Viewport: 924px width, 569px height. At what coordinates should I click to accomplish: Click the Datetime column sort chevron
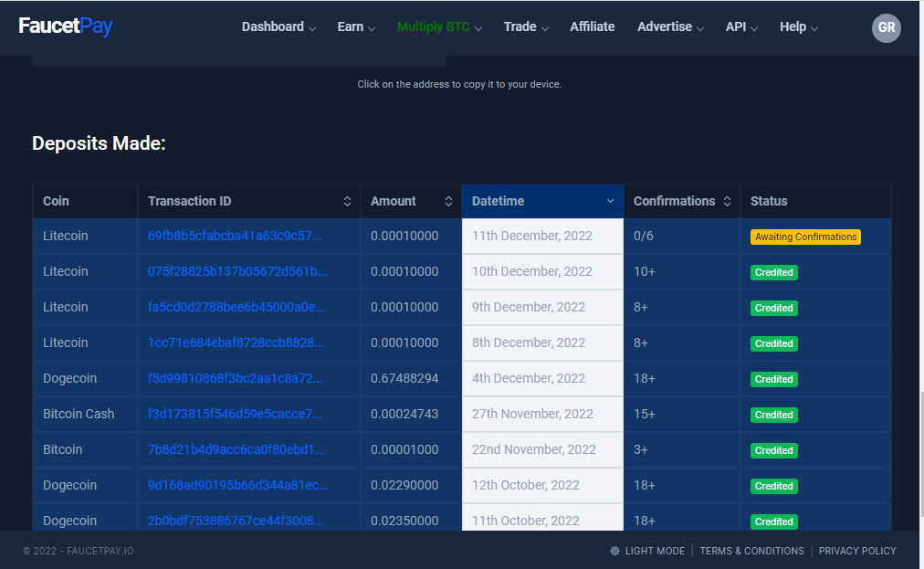click(x=611, y=201)
